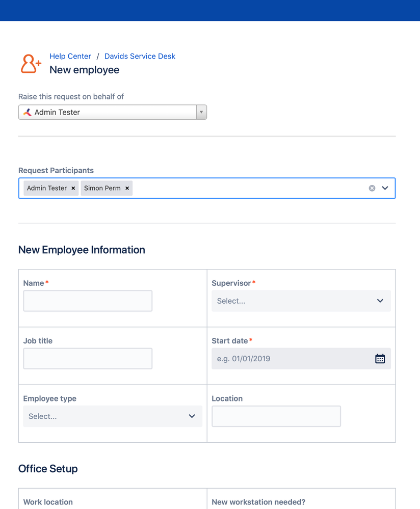The height and width of the screenshot is (509, 420).
Task: Clear all request participants
Action: coord(372,189)
